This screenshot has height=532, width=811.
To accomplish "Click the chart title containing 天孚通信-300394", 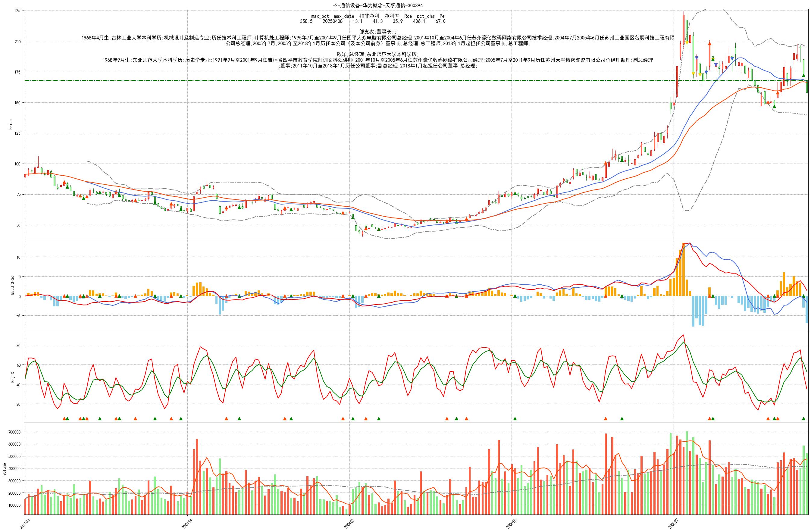I will pos(378,5).
